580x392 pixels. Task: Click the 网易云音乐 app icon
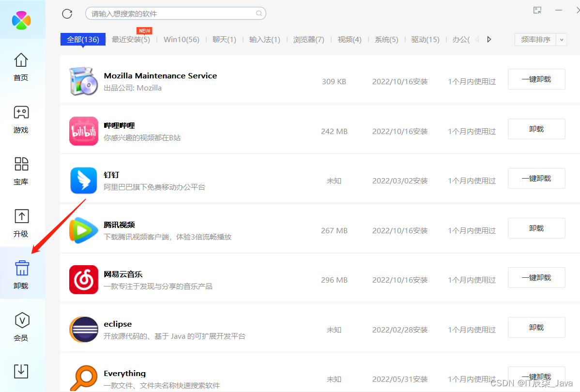pyautogui.click(x=84, y=280)
